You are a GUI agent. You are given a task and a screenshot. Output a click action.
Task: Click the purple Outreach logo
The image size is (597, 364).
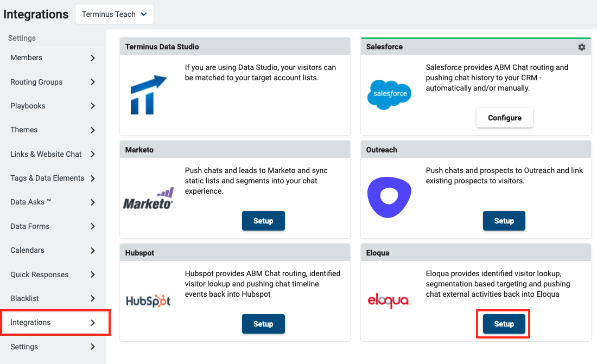pos(389,197)
